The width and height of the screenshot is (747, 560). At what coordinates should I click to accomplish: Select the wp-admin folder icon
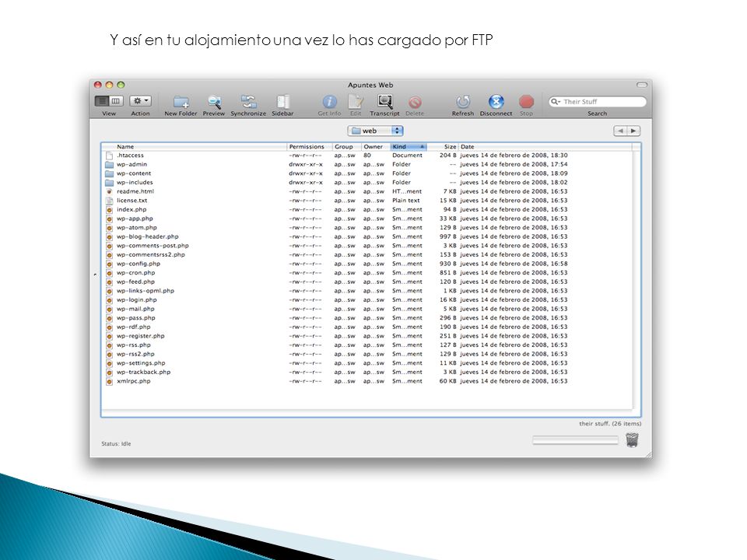(x=109, y=165)
